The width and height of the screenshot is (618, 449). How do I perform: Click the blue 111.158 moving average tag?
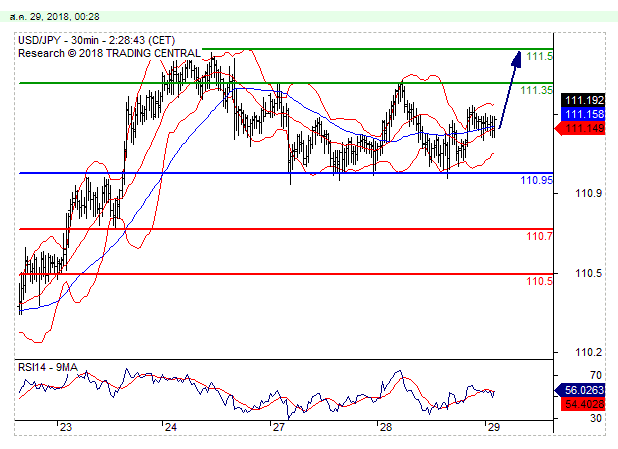pos(584,114)
